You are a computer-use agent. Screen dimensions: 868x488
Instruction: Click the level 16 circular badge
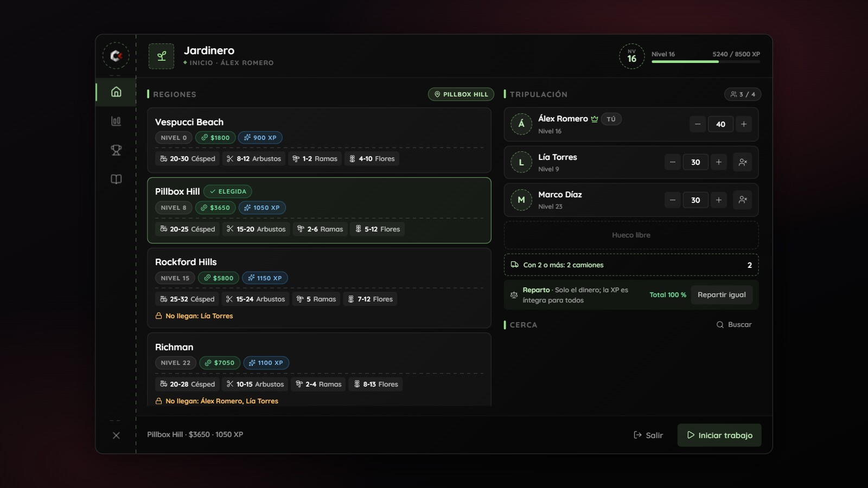(631, 56)
